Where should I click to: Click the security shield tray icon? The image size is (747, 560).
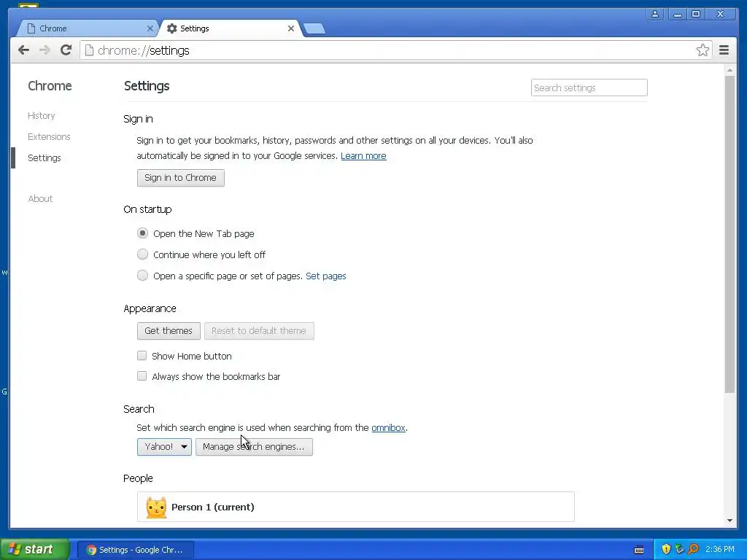click(x=667, y=550)
